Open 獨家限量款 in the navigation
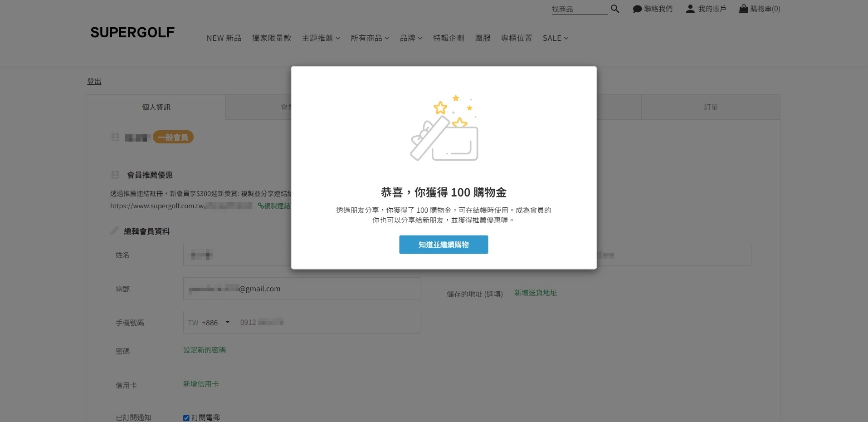868x422 pixels. tap(272, 38)
